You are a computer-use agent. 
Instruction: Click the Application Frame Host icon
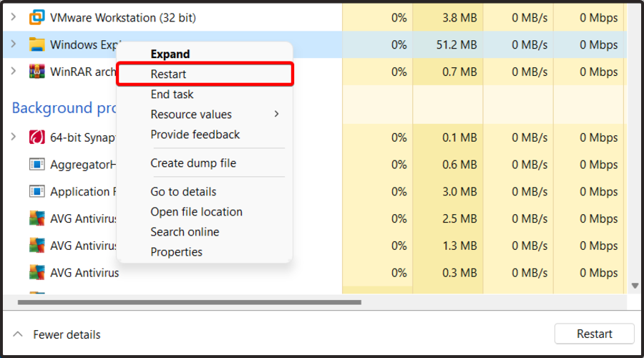coord(36,192)
